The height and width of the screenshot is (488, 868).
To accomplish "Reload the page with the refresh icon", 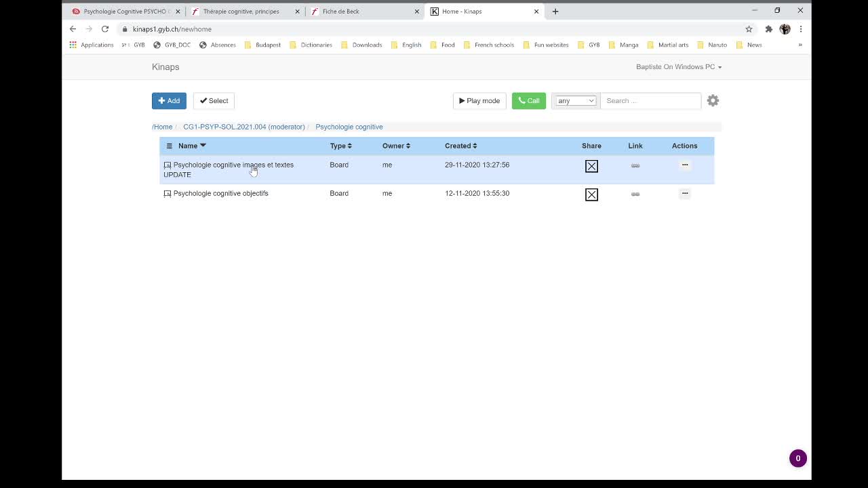I will click(105, 29).
